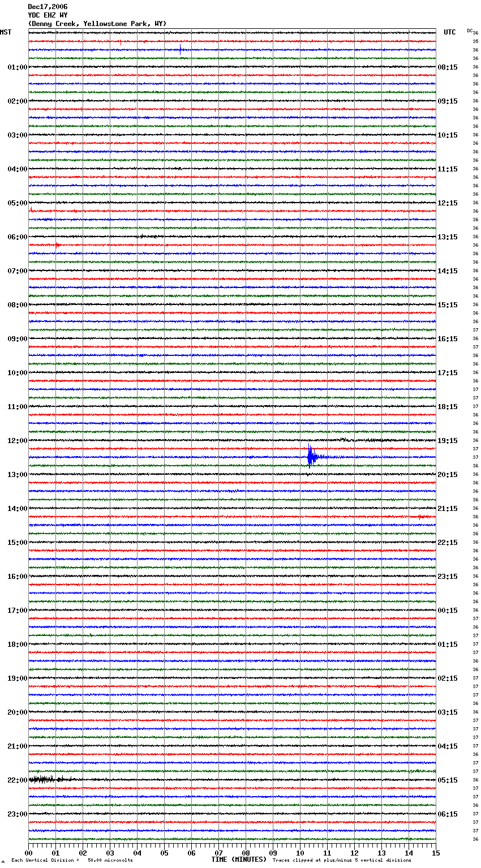
Task: Click the blue spike in the first hour
Action: 181,50
